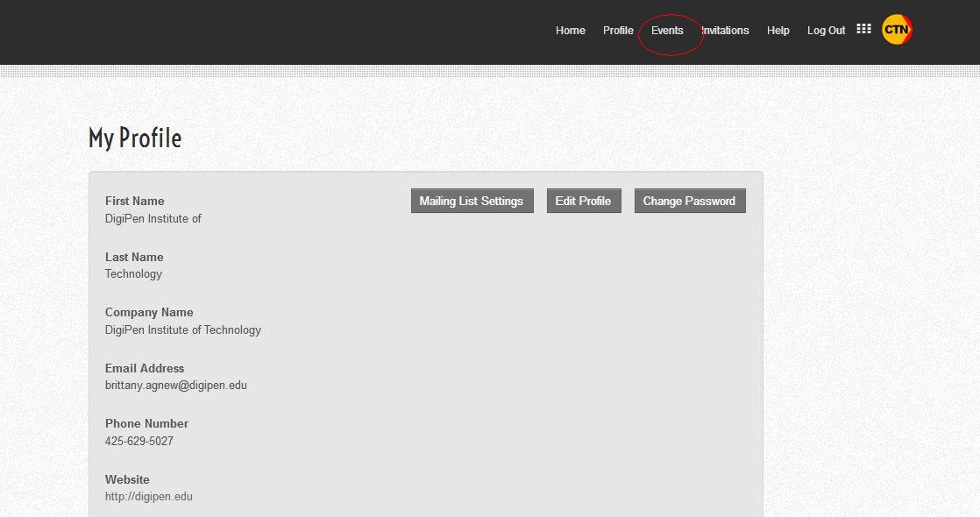980x517 pixels.
Task: Click the My Profile heading
Action: click(135, 138)
